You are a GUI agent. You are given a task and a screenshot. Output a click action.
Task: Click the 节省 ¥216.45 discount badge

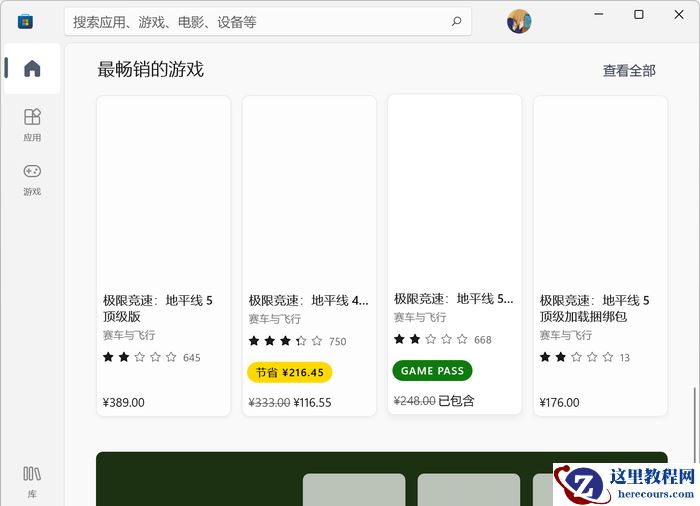[290, 372]
